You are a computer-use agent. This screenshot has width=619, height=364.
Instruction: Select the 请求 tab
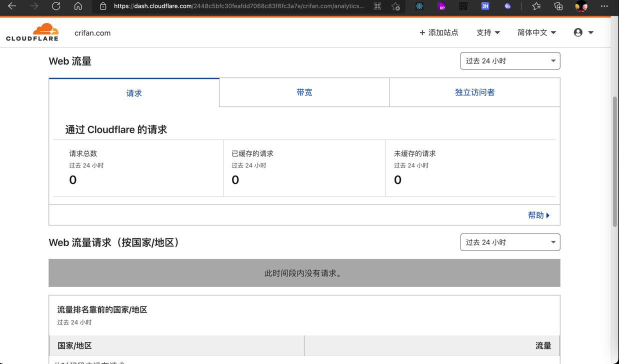134,93
